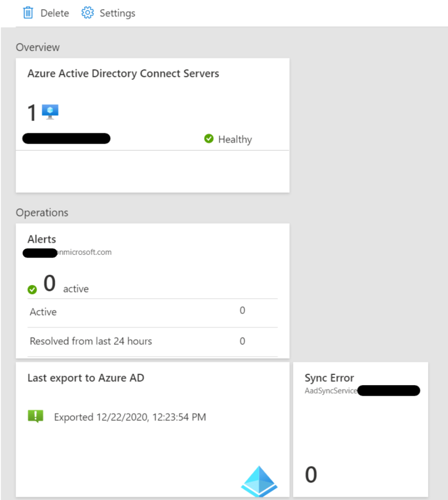The width and height of the screenshot is (448, 500).
Task: Click the Delete trash can icon
Action: (28, 13)
